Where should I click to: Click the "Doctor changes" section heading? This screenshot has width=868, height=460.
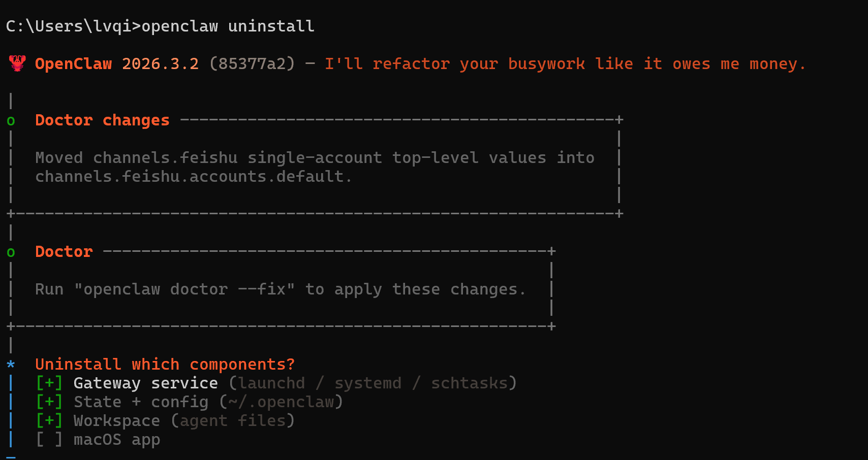coord(102,120)
